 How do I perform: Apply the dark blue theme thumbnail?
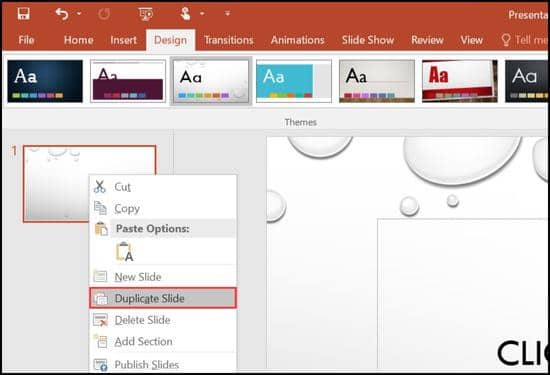[x=45, y=81]
